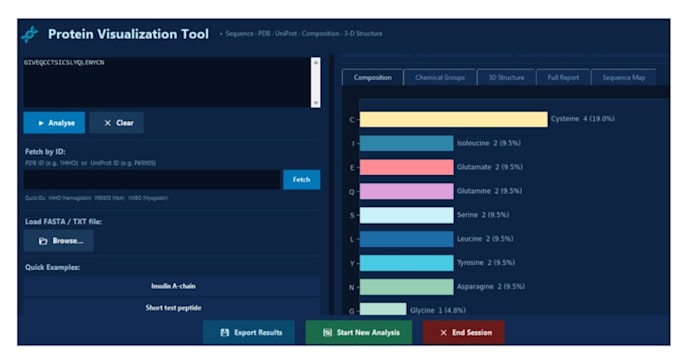This screenshot has height=362, width=680.
Task: Click the 'Tyrosine 2 (9.5%)' label
Action: tap(486, 262)
